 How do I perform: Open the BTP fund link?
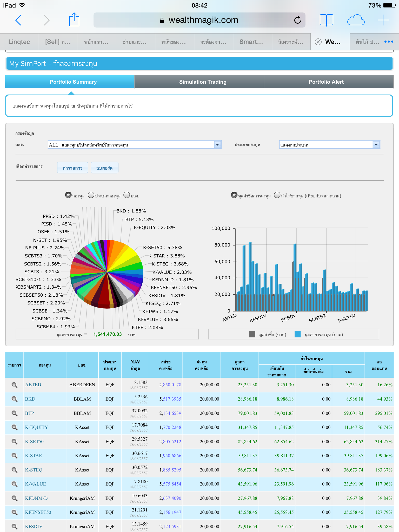[x=29, y=413]
